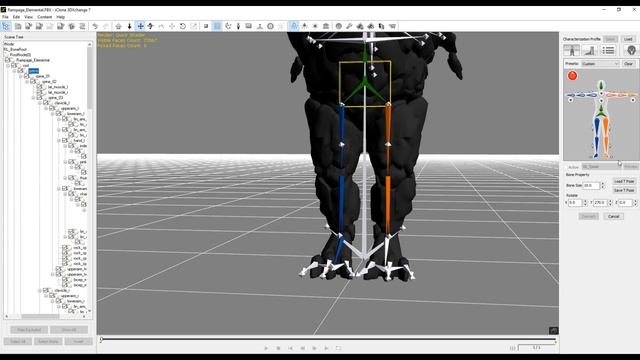Open the Edit menu
This screenshot has height=360, width=640.
coord(16,17)
